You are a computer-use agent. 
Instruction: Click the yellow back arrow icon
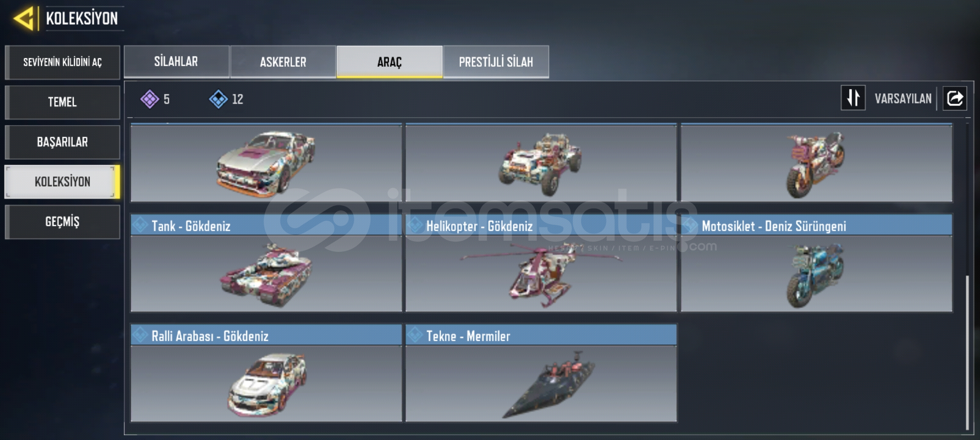[x=24, y=18]
